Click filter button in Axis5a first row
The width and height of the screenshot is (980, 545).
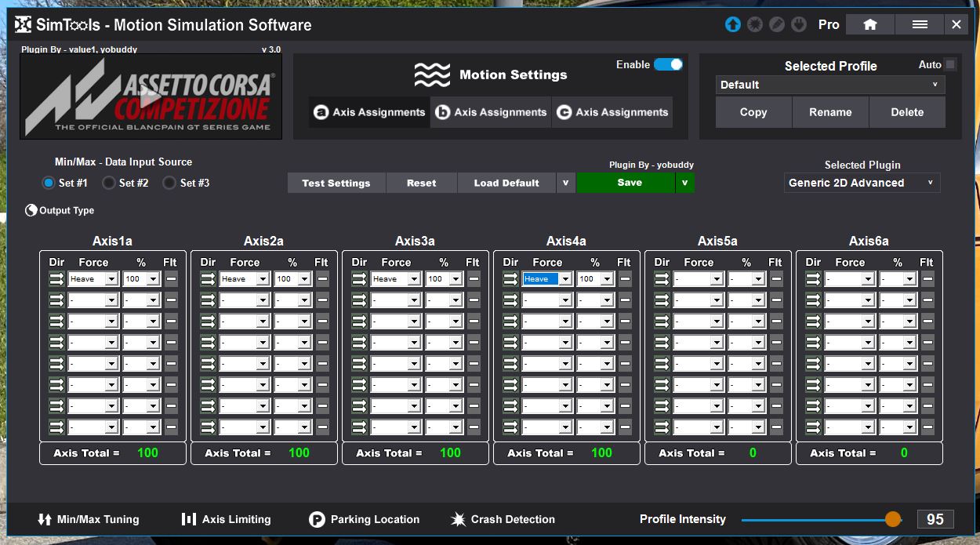(776, 278)
